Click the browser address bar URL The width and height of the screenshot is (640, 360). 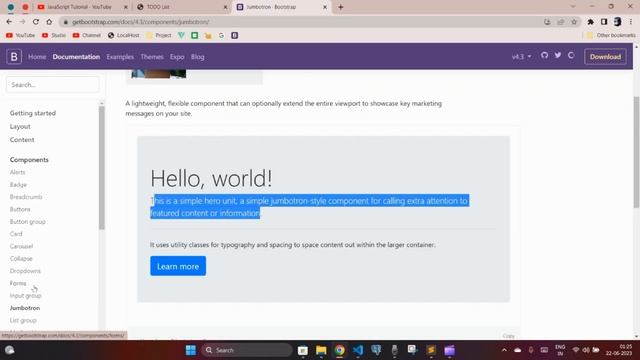(141, 22)
